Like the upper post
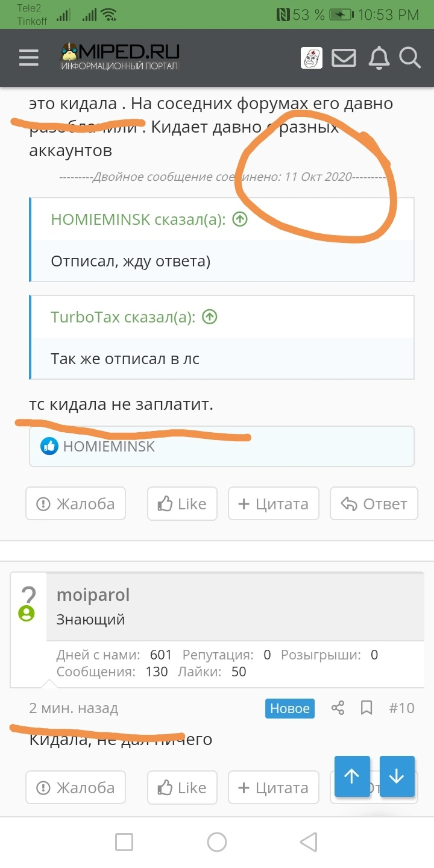The image size is (434, 868). point(183,503)
